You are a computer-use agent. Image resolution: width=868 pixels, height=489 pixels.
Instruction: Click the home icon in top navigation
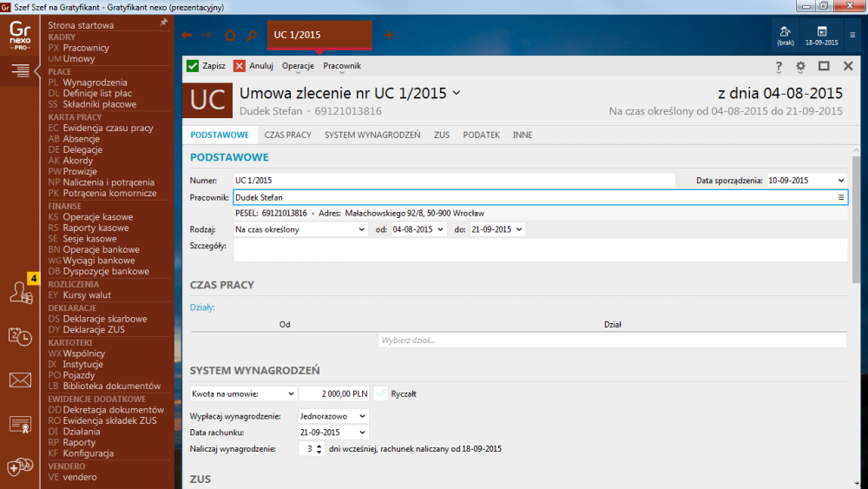pos(230,36)
